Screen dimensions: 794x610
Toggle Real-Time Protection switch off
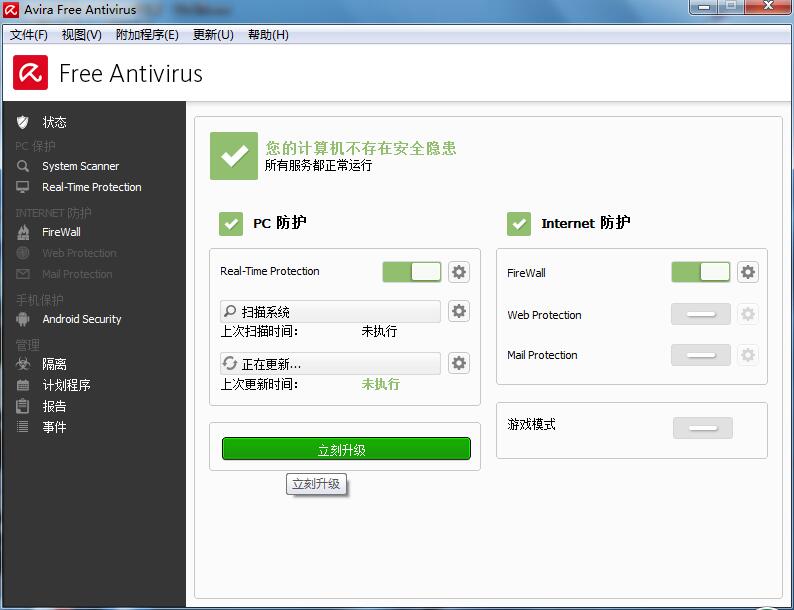click(411, 272)
